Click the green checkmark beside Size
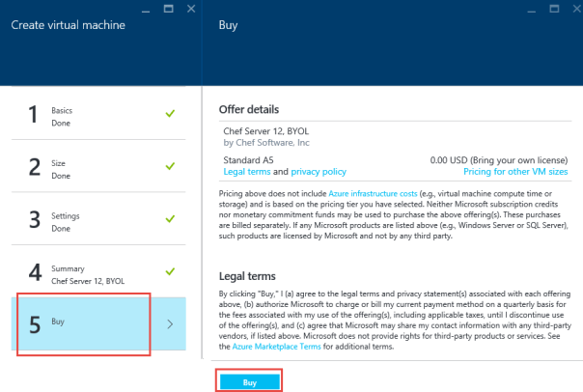This screenshot has width=583, height=392. click(170, 167)
